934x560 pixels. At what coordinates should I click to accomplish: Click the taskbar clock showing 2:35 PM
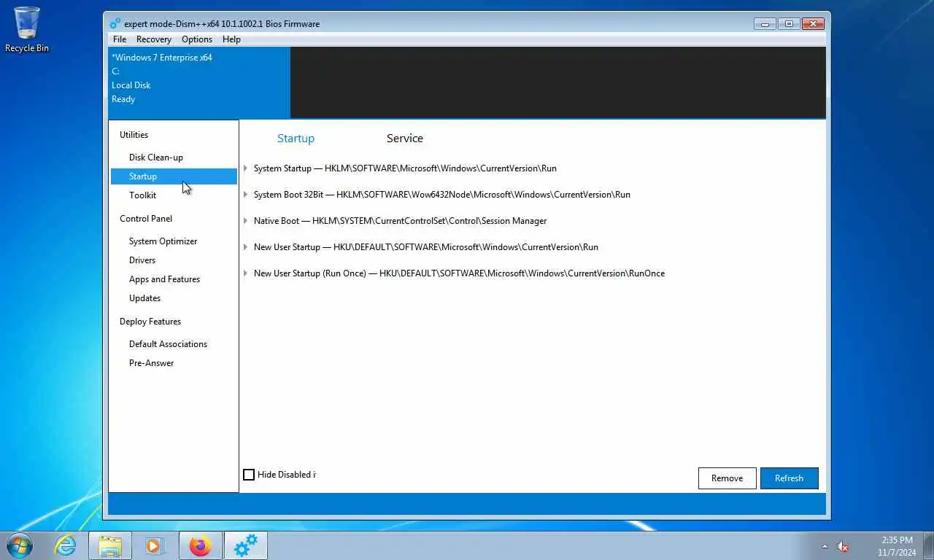click(897, 546)
